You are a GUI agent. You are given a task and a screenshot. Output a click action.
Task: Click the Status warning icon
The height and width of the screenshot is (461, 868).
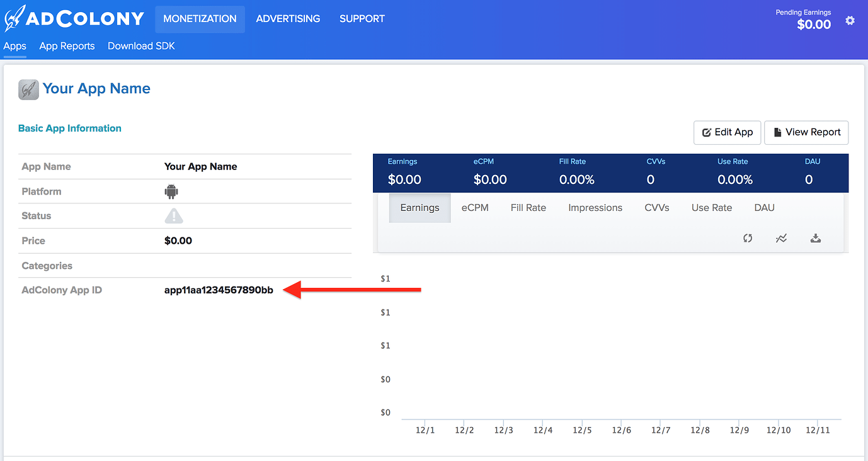point(173,216)
